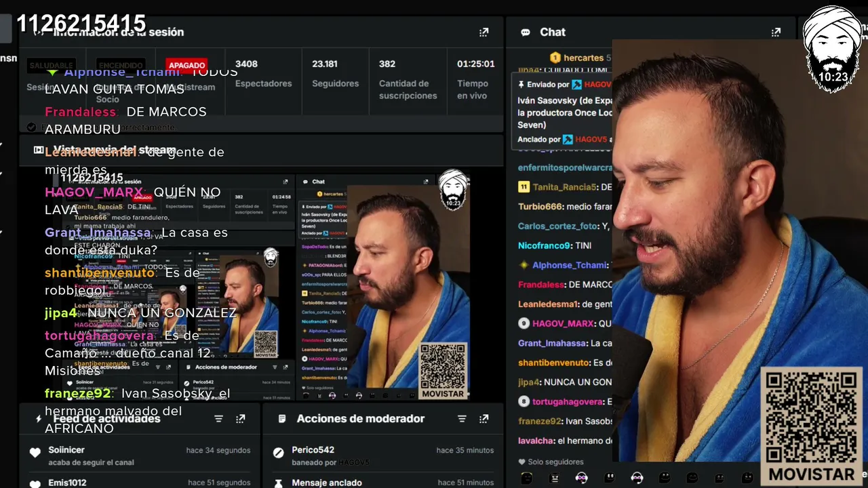This screenshot has width=868, height=488.
Task: Click the Vista previa del stream panel icon
Action: coord(39,150)
